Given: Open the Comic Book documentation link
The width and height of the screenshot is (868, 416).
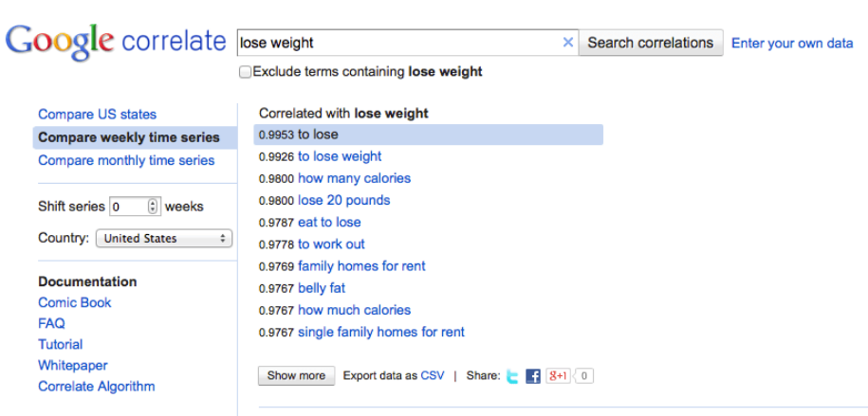Looking at the screenshot, I should [75, 302].
